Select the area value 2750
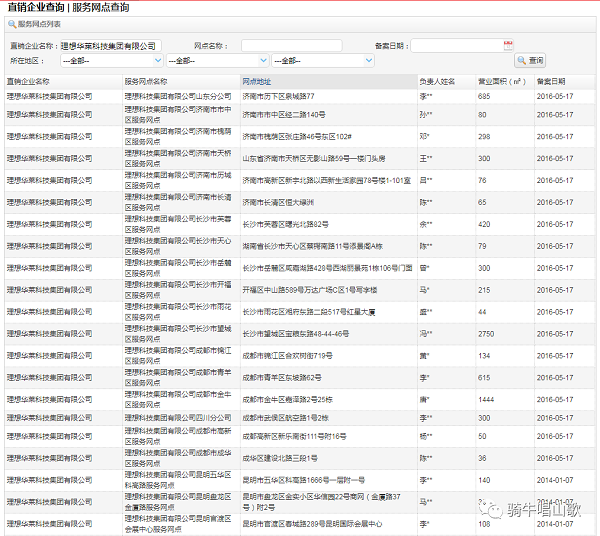600x536 pixels. 486,334
